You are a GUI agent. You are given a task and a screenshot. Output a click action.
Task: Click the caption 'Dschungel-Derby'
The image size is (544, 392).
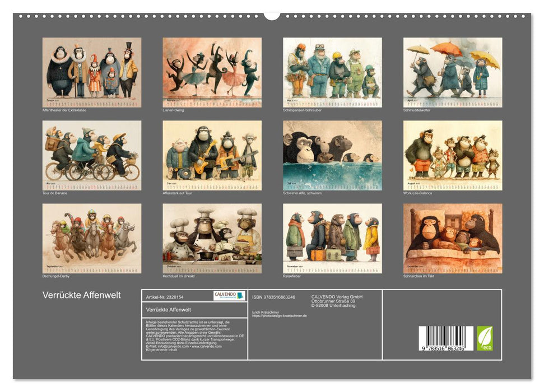(x=56, y=276)
